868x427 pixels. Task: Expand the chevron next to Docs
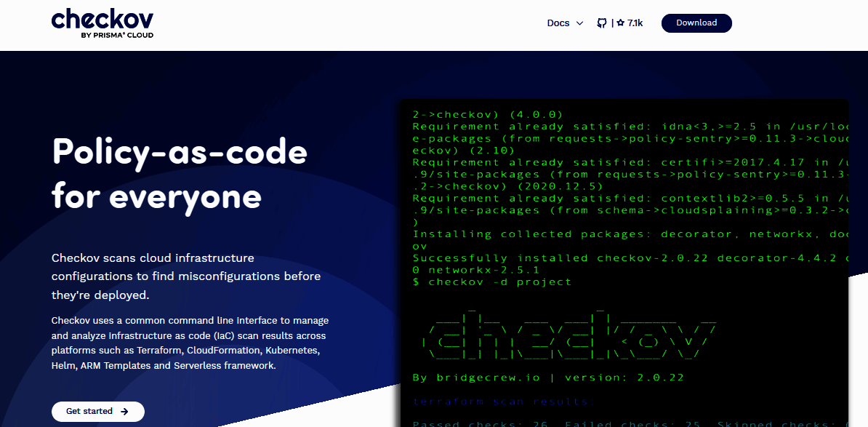coord(579,23)
